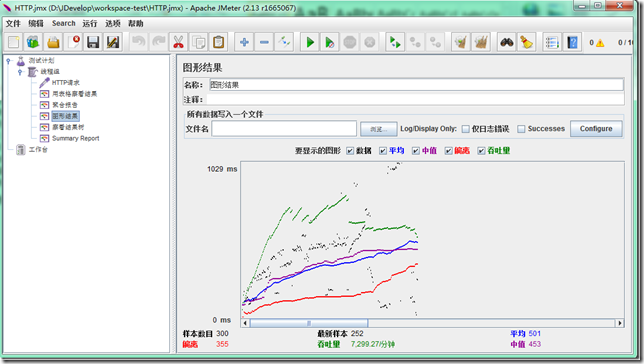Expand all nodes with plus icon
This screenshot has width=644, height=364.
tap(244, 42)
